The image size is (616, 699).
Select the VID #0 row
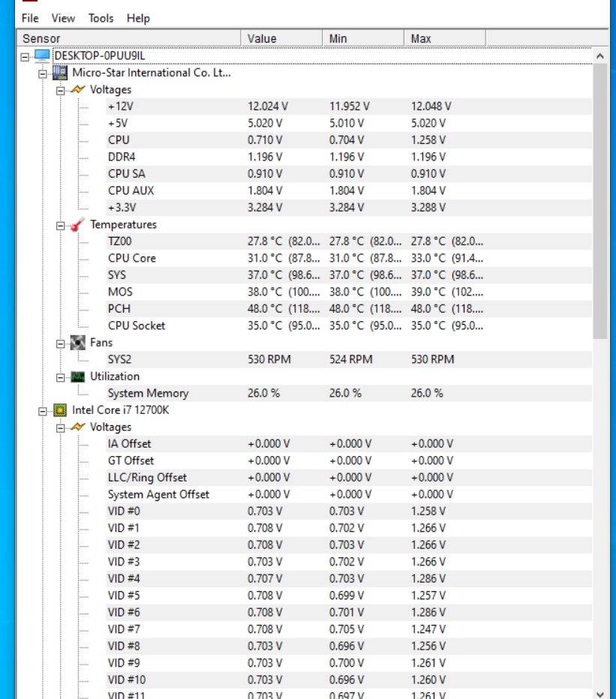pos(349,511)
